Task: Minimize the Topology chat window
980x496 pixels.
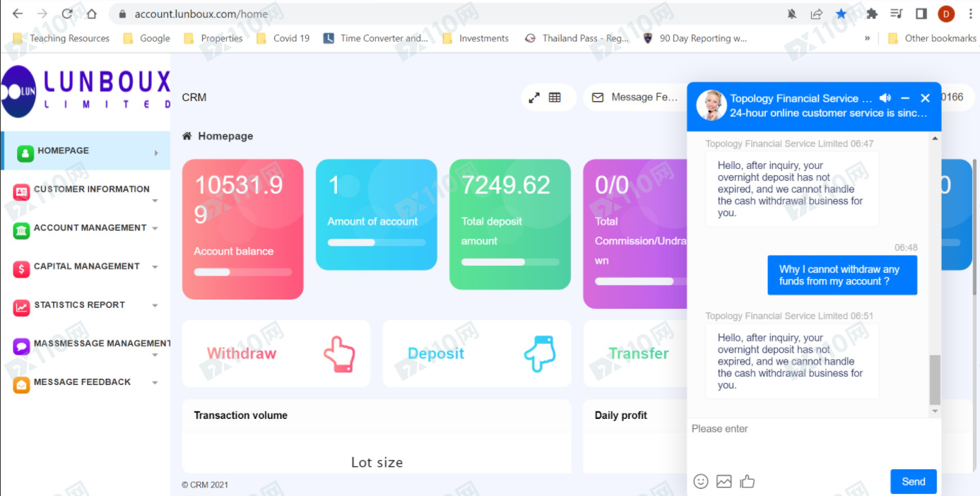Action: pyautogui.click(x=905, y=98)
